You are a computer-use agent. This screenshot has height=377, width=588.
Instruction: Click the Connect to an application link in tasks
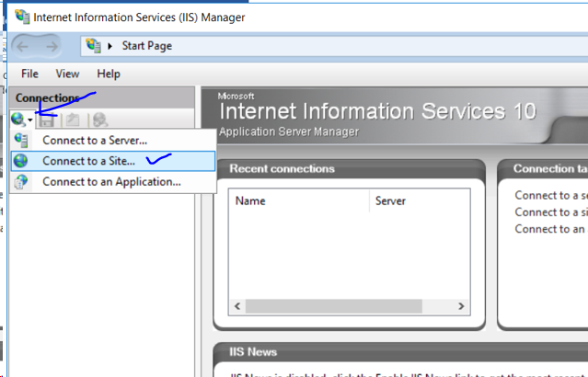pyautogui.click(x=551, y=229)
